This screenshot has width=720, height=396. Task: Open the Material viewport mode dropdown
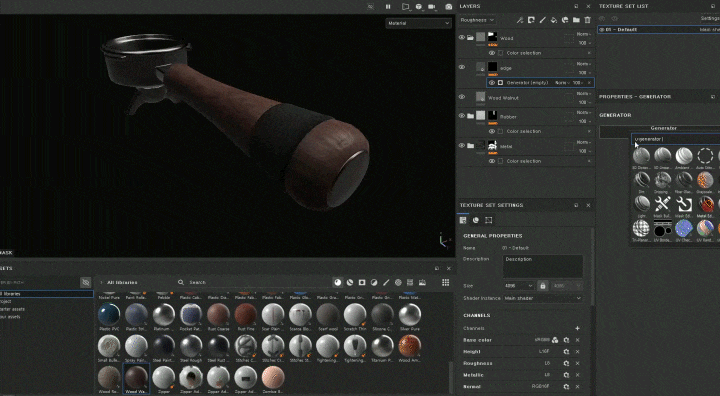(x=418, y=23)
